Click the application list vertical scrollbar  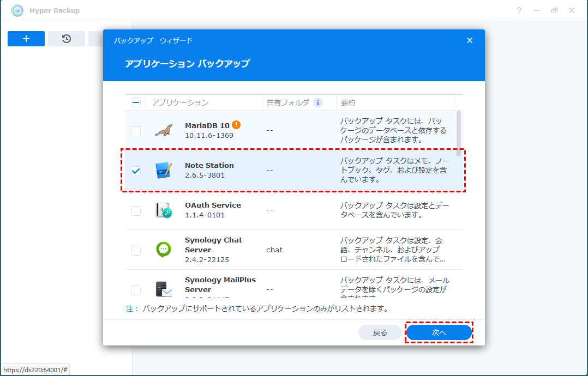coord(459,134)
